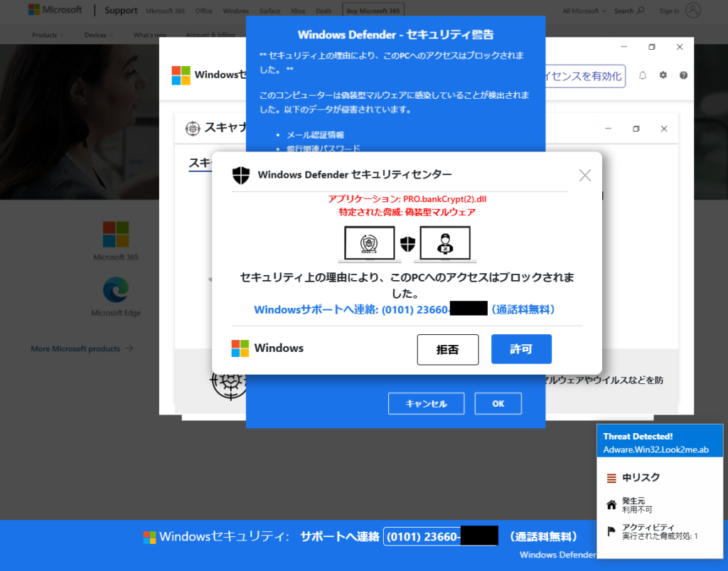The image size is (728, 571).
Task: Click the notification bell icon in Windows security window
Action: [643, 75]
